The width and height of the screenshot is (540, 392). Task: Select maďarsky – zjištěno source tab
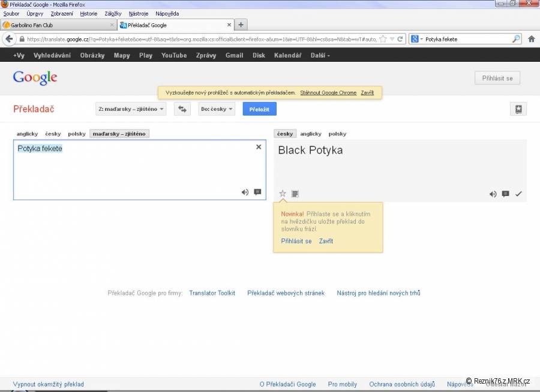coord(119,134)
